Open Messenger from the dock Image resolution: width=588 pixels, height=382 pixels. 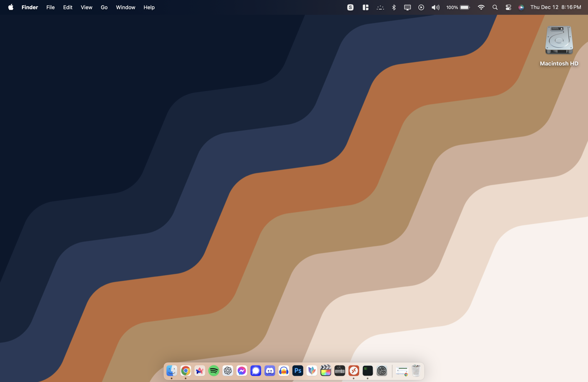(242, 371)
